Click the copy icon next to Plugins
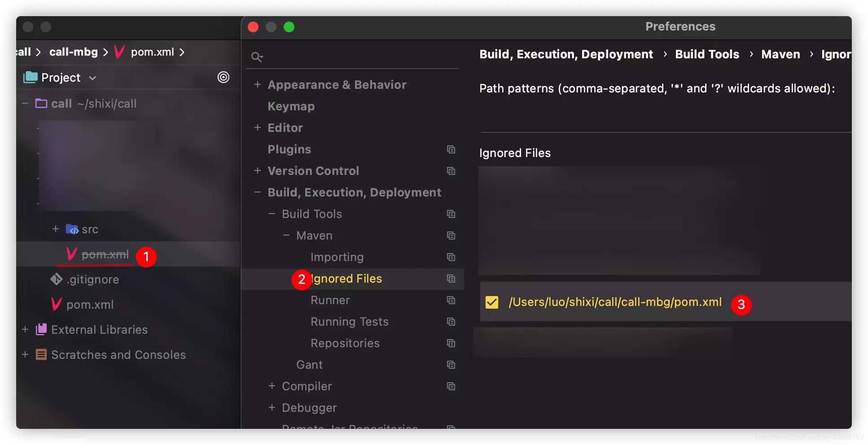The height and width of the screenshot is (445, 868). (x=451, y=149)
